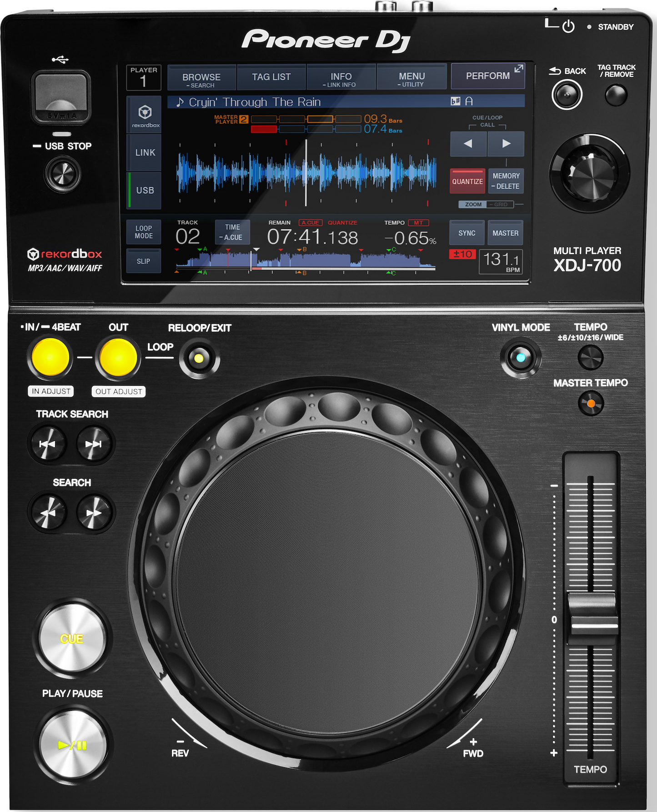657x812 pixels.
Task: Tap the track title Cryin' Through The Rain
Action: (x=255, y=102)
